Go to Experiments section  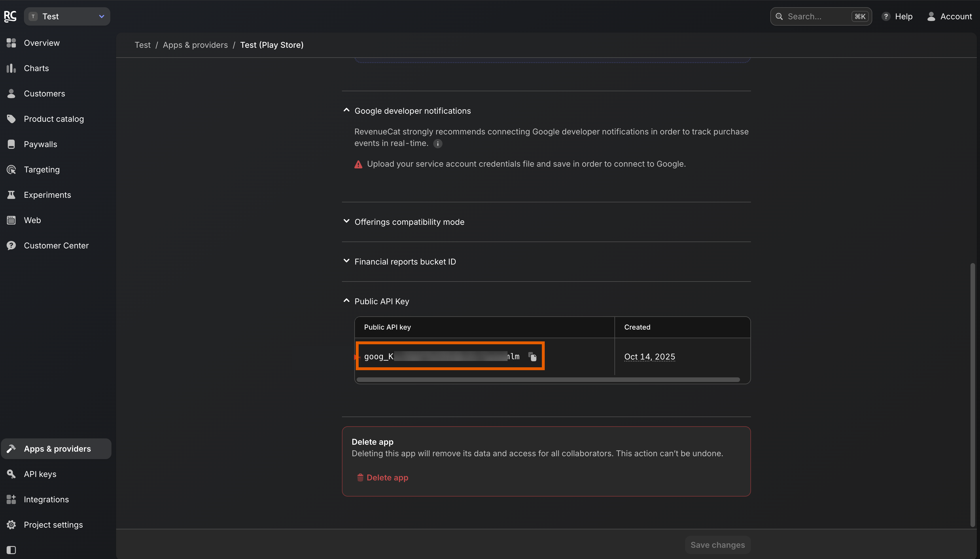(x=47, y=195)
